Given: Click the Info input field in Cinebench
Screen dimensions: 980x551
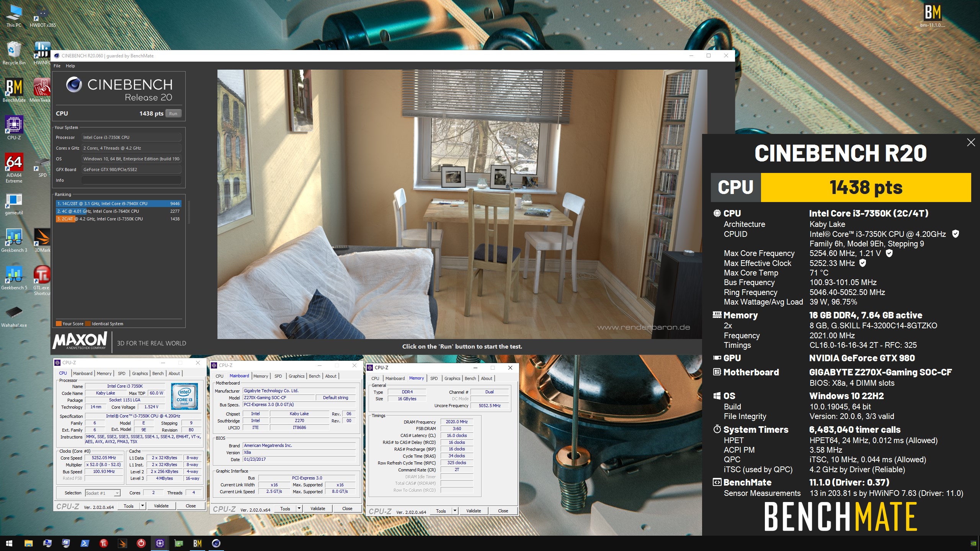Looking at the screenshot, I should click(x=131, y=180).
